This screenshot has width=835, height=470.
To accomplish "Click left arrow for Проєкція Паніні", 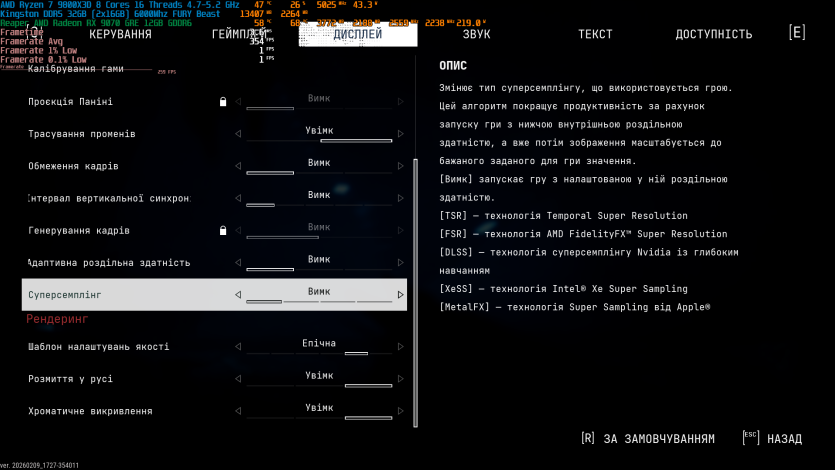I will tap(238, 101).
